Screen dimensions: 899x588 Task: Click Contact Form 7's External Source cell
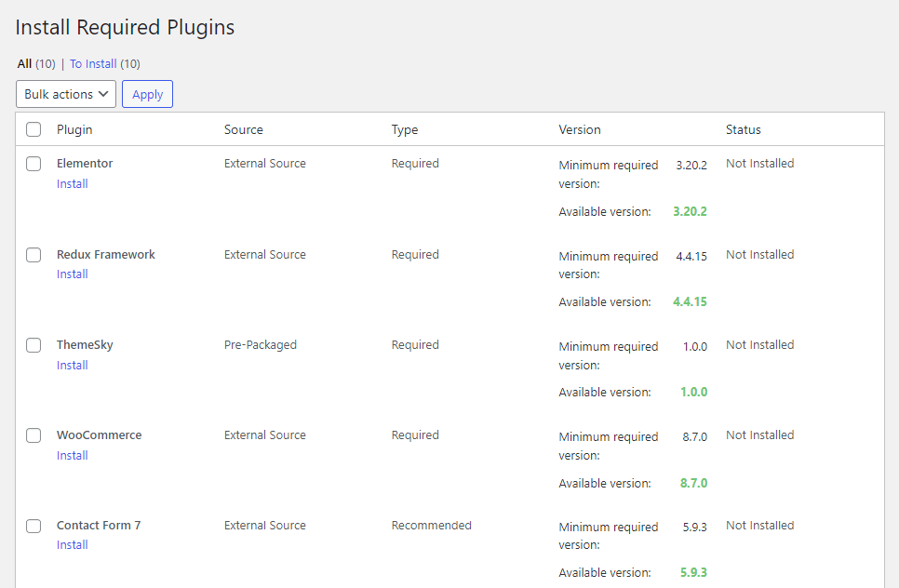[265, 525]
